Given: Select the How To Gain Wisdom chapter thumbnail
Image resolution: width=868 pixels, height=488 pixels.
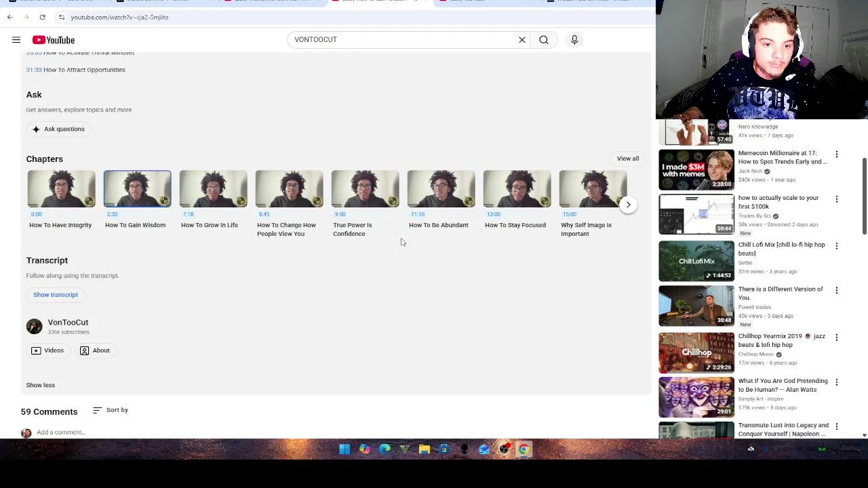Looking at the screenshot, I should tap(138, 189).
